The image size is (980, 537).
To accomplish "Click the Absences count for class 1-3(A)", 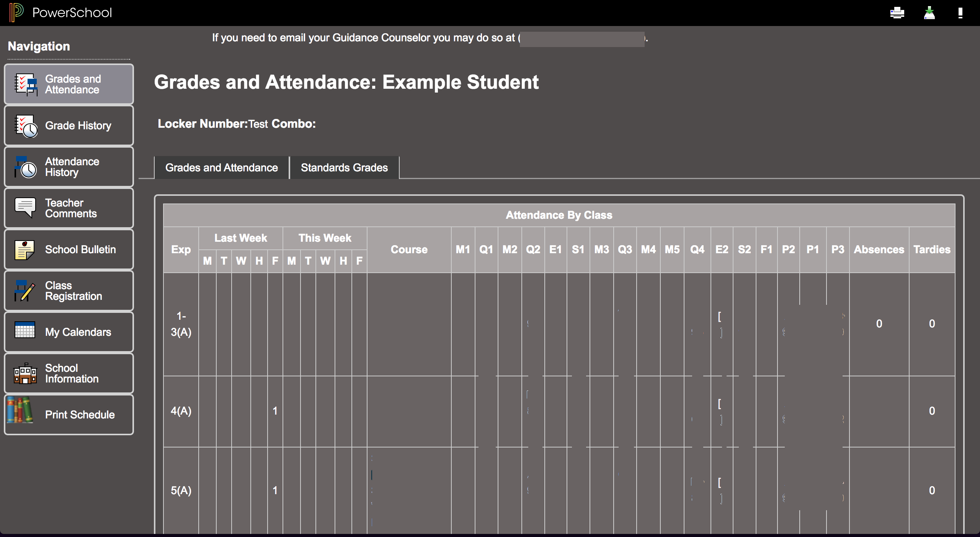I will tap(879, 323).
